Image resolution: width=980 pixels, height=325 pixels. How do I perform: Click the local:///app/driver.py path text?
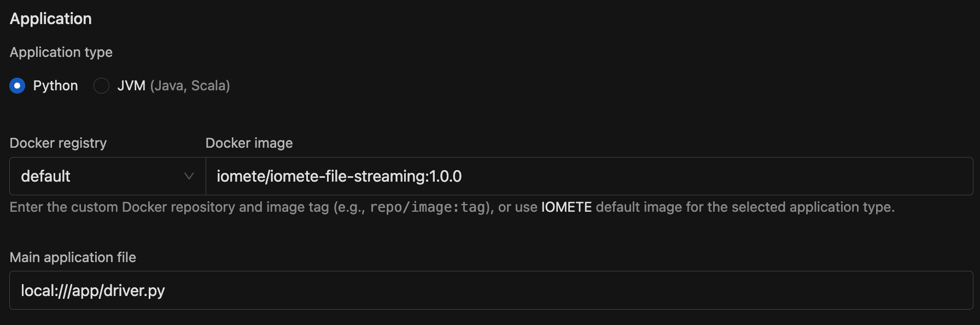pyautogui.click(x=93, y=291)
